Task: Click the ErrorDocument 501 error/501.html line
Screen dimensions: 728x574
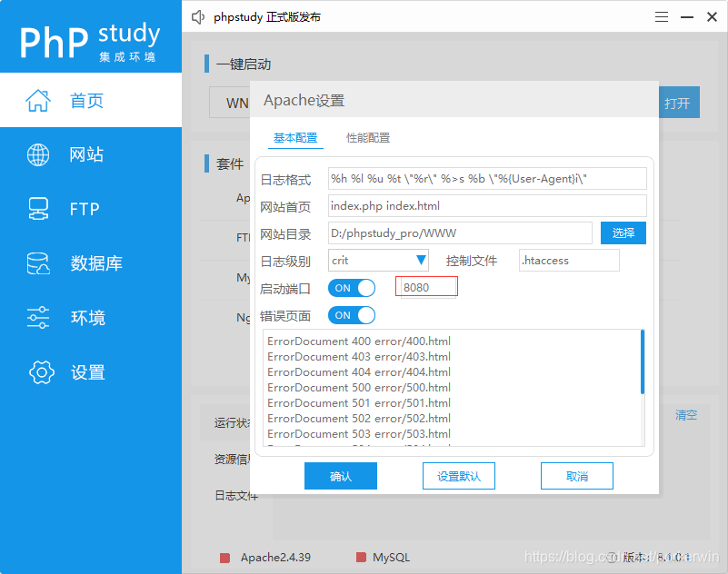Action: (359, 402)
